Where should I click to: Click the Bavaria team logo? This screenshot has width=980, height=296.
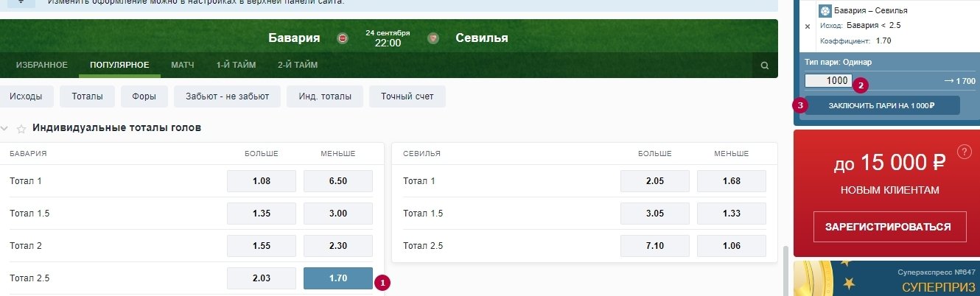pyautogui.click(x=343, y=38)
